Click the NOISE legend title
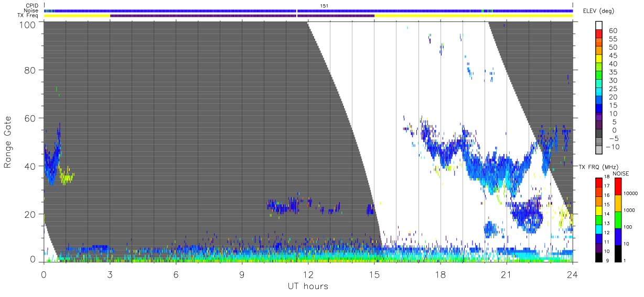Viewport: 644px width, 297px height. pyautogui.click(x=620, y=173)
